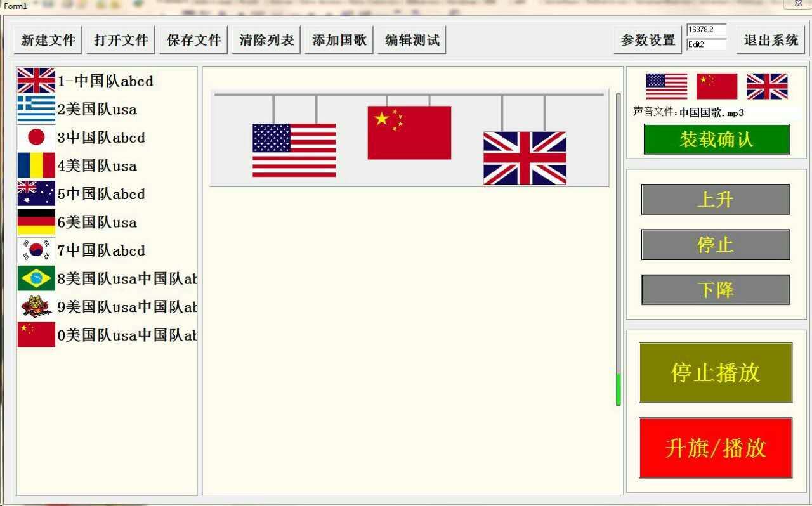Click the large hanging China flag

click(409, 133)
